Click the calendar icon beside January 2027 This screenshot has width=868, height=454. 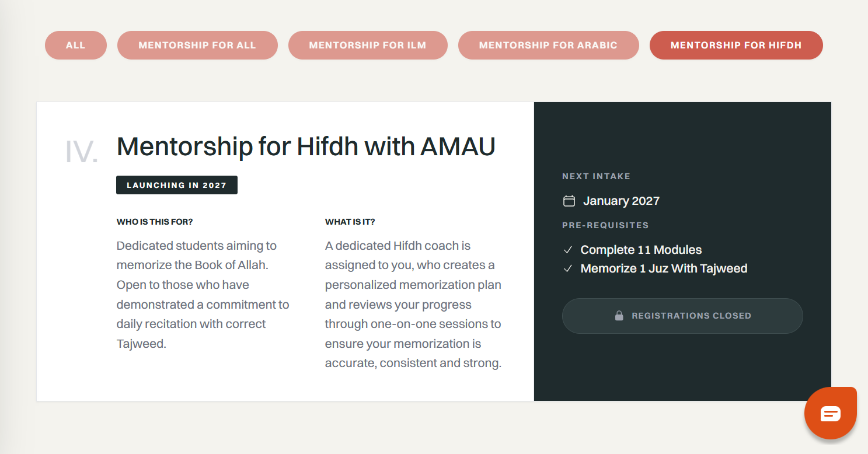tap(569, 201)
